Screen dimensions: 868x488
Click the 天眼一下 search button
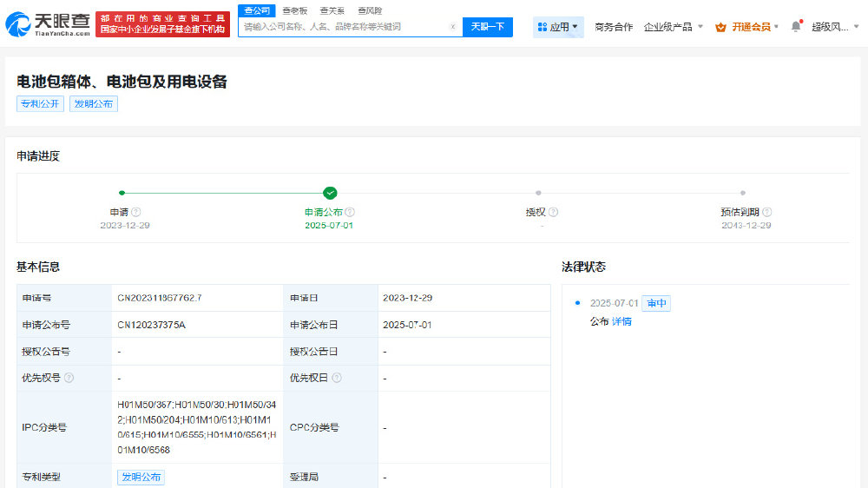(488, 27)
